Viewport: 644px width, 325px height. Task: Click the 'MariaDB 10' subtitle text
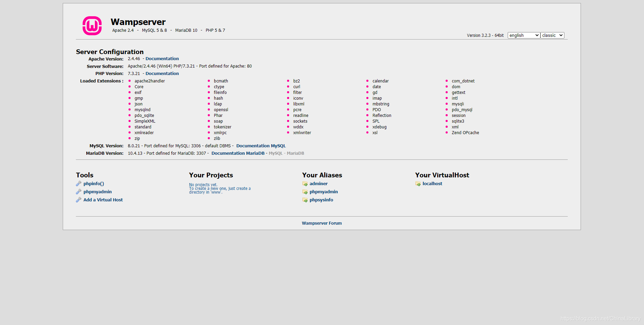click(x=186, y=30)
